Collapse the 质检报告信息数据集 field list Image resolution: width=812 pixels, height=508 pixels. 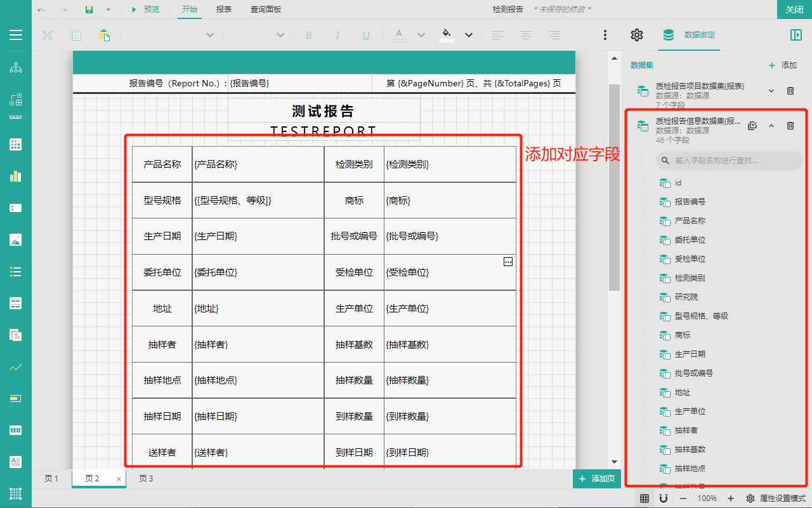click(x=771, y=126)
